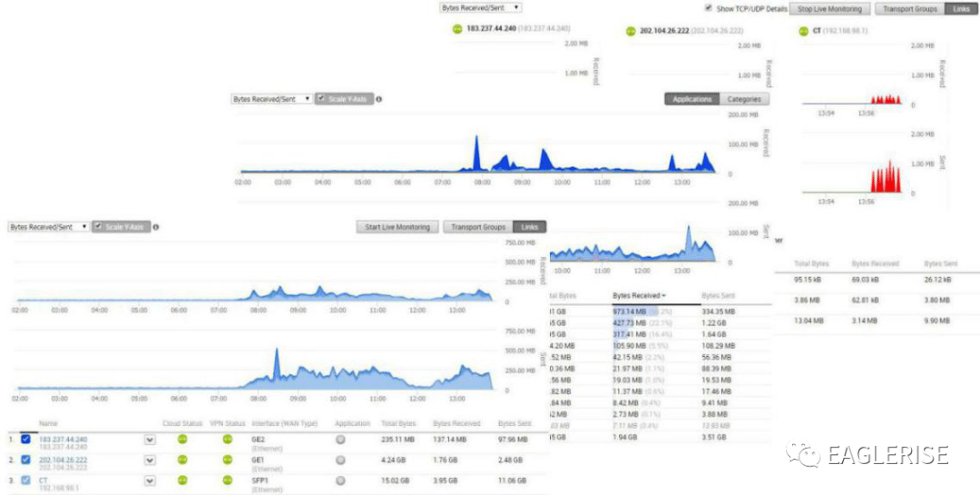Viewport: 980px width, 495px height.
Task: Toggle checkbox for link 183.237.44.240 row
Action: click(25, 440)
